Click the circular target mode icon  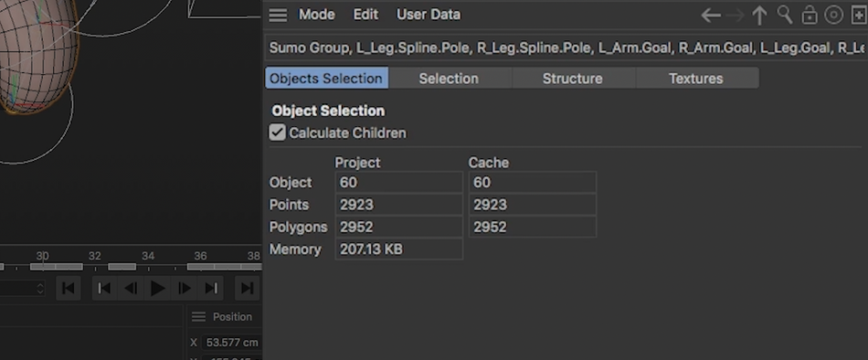coord(833,15)
